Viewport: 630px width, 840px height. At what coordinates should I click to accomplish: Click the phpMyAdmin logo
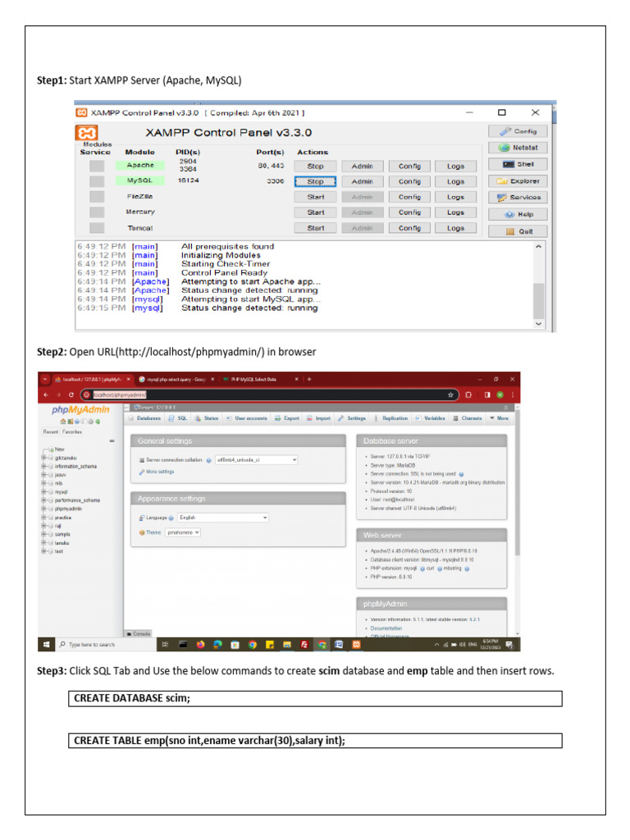80,410
